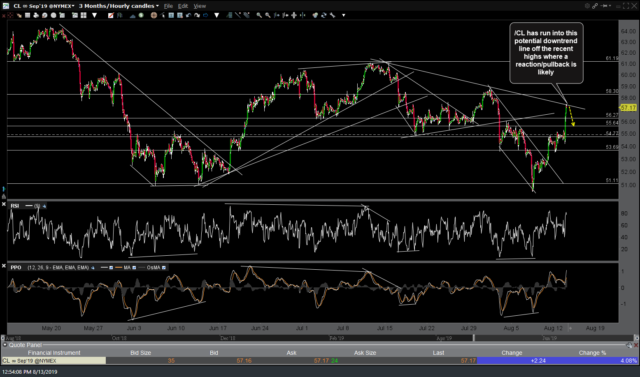Click the blue circular refresh icon
The height and width of the screenshot is (377, 640).
coord(205,16)
